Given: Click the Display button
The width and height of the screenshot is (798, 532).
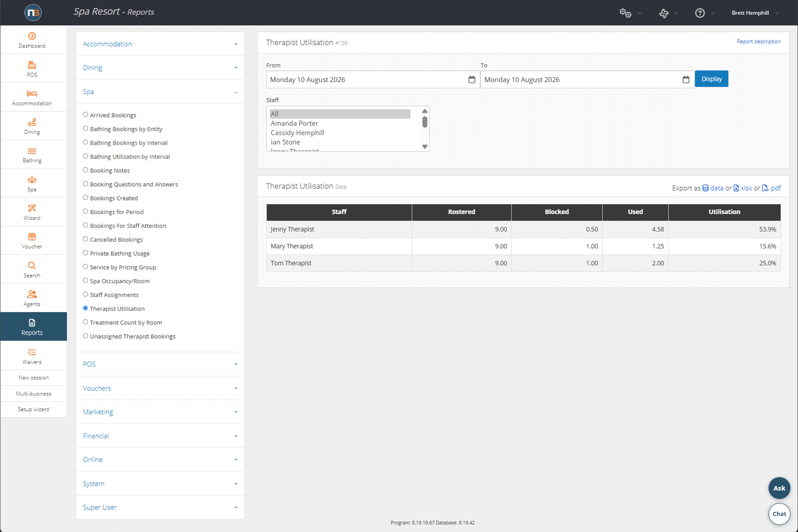Looking at the screenshot, I should (711, 79).
